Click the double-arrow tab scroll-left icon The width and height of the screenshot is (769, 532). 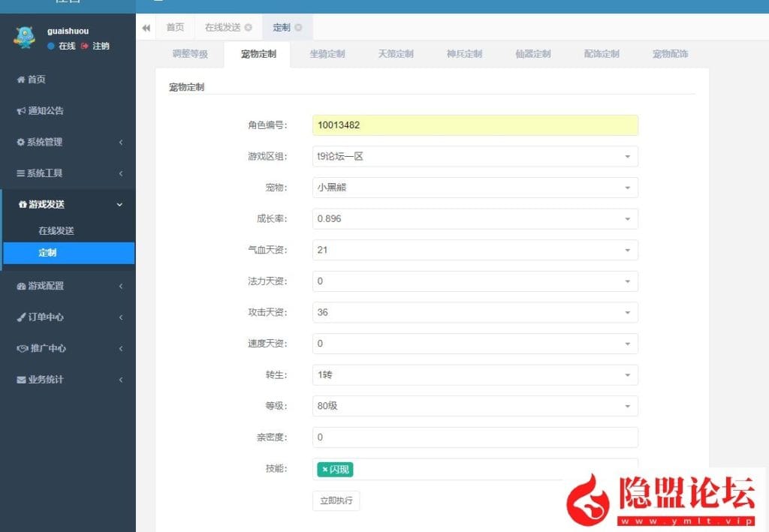pyautogui.click(x=146, y=28)
